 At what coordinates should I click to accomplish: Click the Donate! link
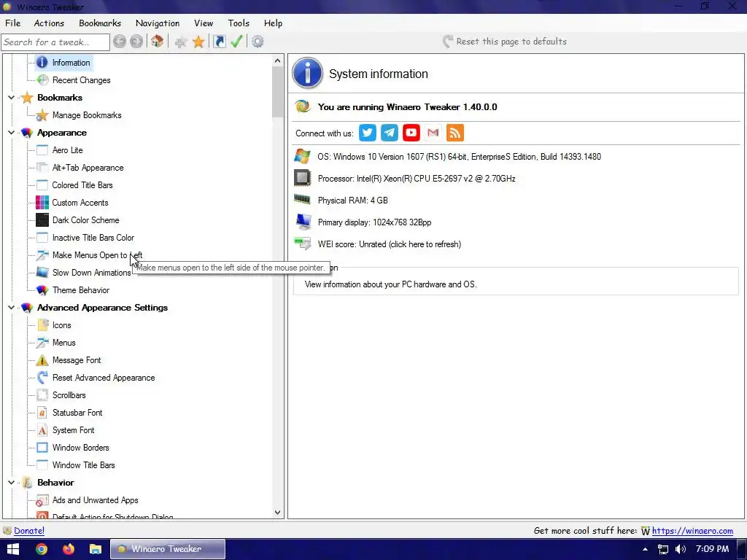tap(29, 531)
